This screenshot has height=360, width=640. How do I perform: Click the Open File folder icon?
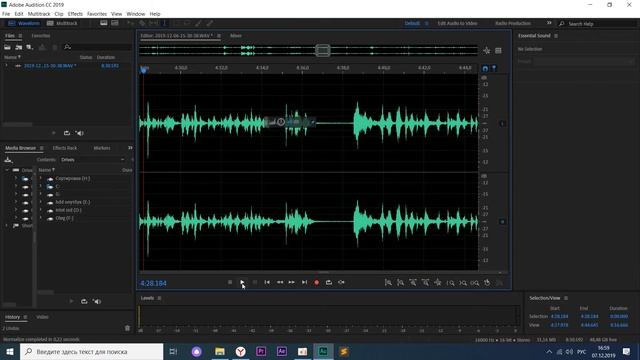(x=7, y=47)
